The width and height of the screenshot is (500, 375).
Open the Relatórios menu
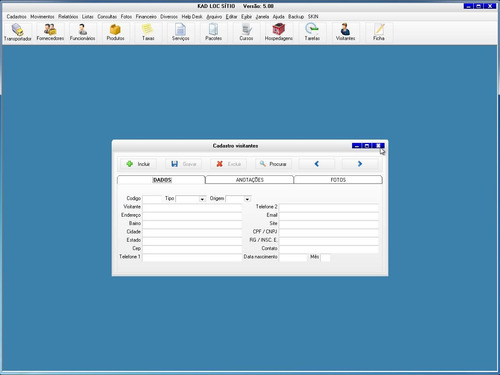click(x=68, y=16)
